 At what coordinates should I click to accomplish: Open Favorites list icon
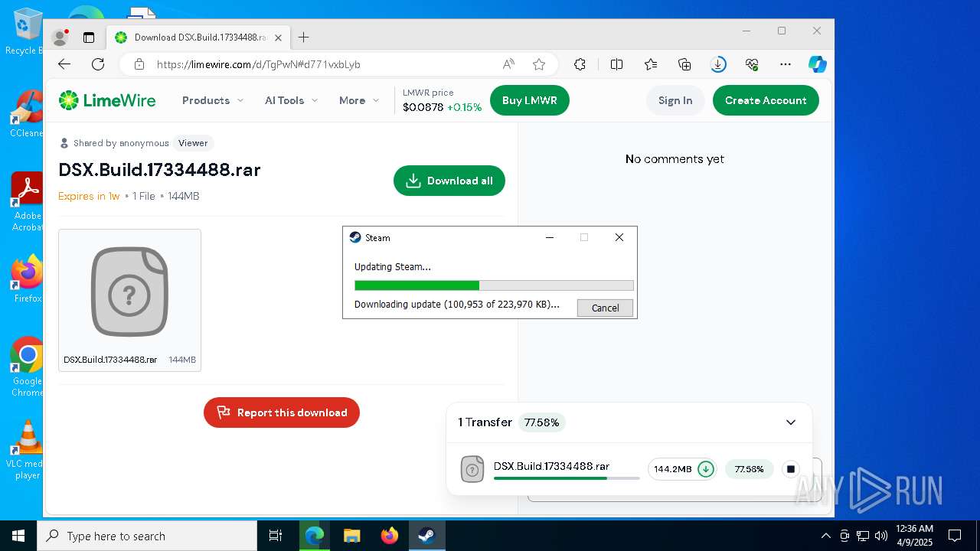click(651, 64)
